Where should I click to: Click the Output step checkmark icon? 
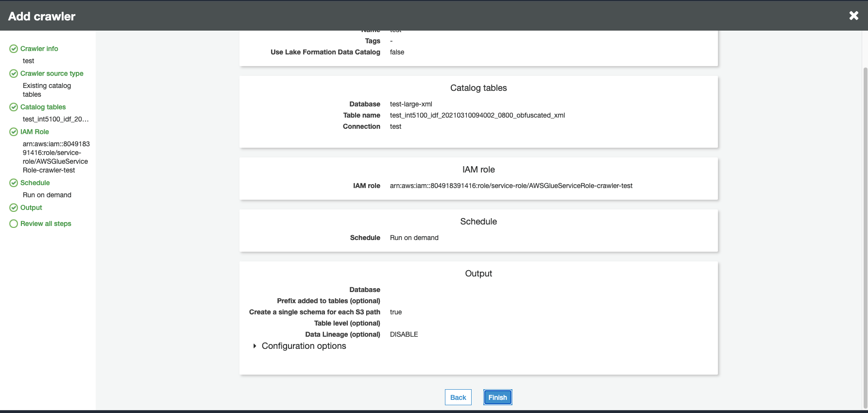[x=14, y=208]
